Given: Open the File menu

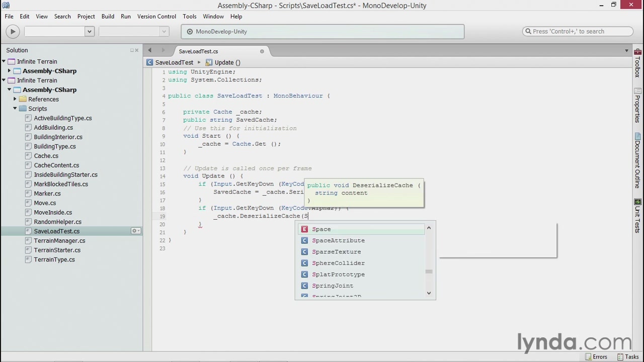Looking at the screenshot, I should click(x=9, y=16).
